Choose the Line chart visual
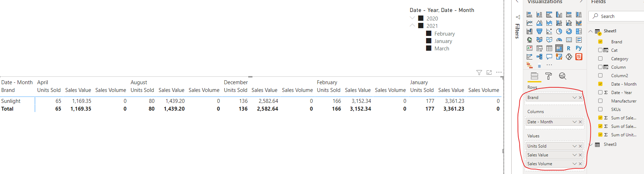Screen dimensions: 644x174 [529, 23]
